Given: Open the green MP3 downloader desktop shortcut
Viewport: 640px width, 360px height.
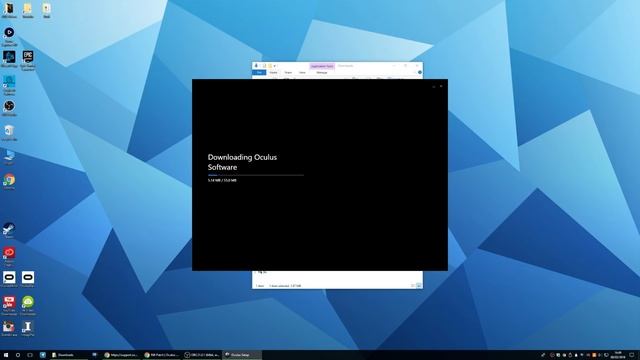Looking at the screenshot, I should pyautogui.click(x=28, y=305).
